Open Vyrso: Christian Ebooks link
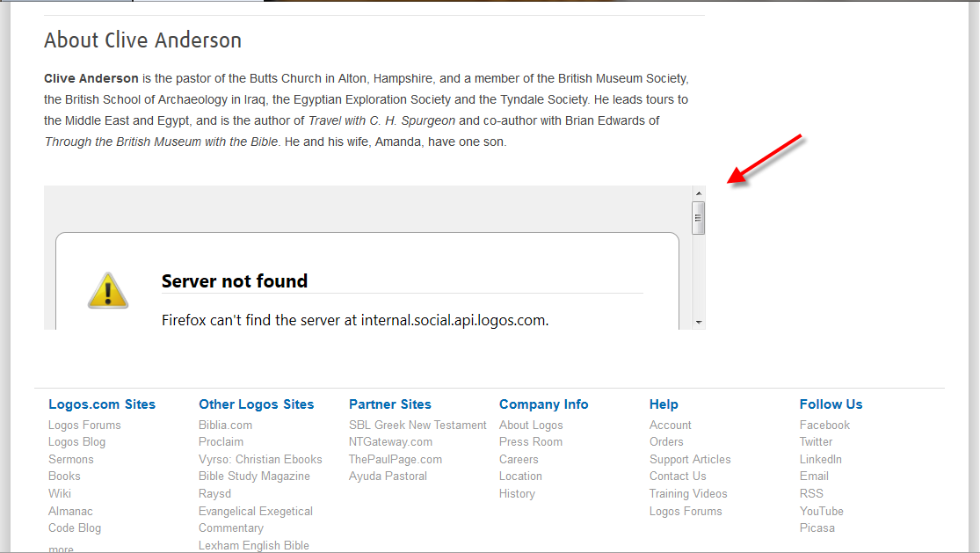The image size is (980, 553). [260, 459]
